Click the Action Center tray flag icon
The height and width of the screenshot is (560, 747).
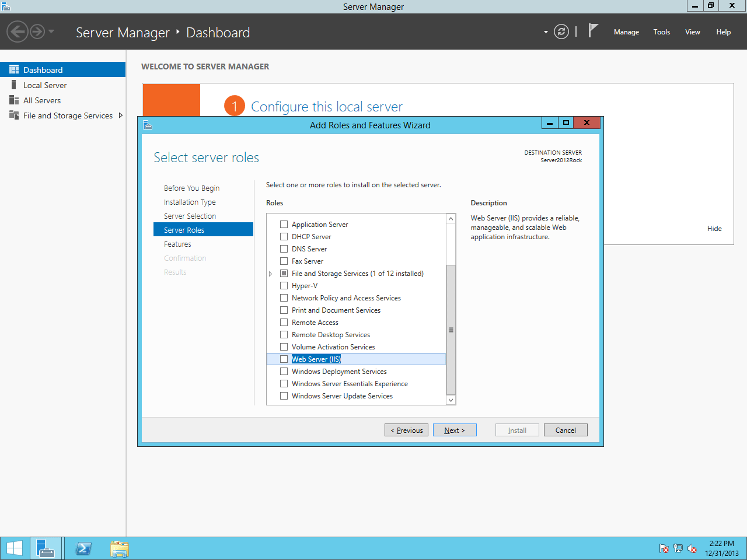pos(664,548)
